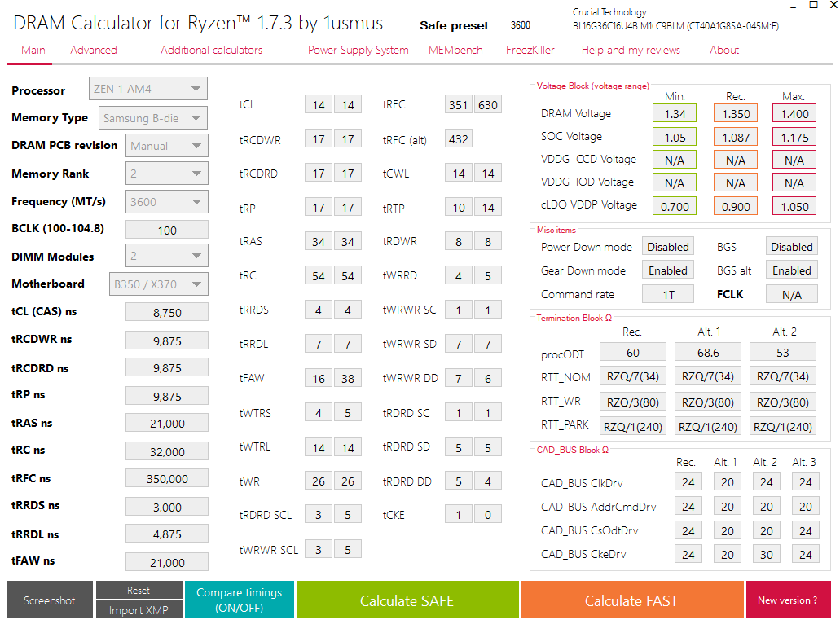Click CAD_BUS ClkDrv Rec. value 24
The width and height of the screenshot is (840, 633).
(x=688, y=482)
